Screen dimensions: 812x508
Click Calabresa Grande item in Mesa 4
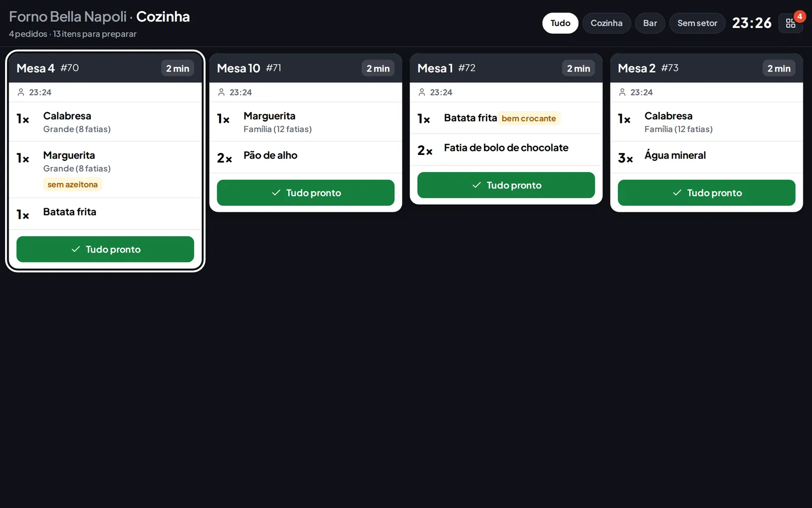[x=105, y=122]
